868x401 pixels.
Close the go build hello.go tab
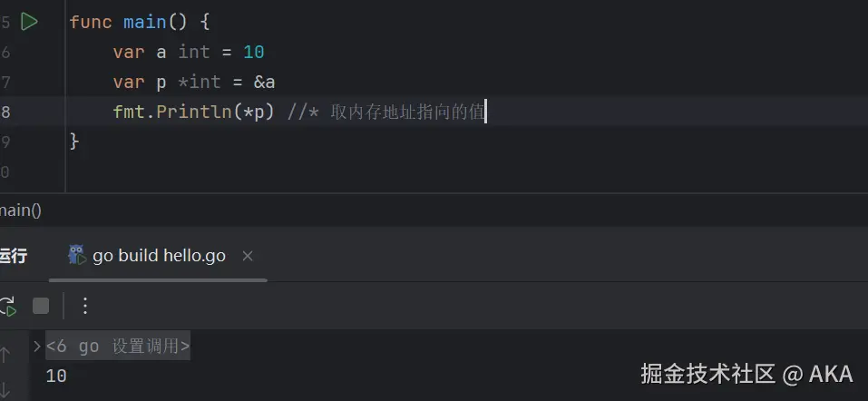tap(248, 256)
